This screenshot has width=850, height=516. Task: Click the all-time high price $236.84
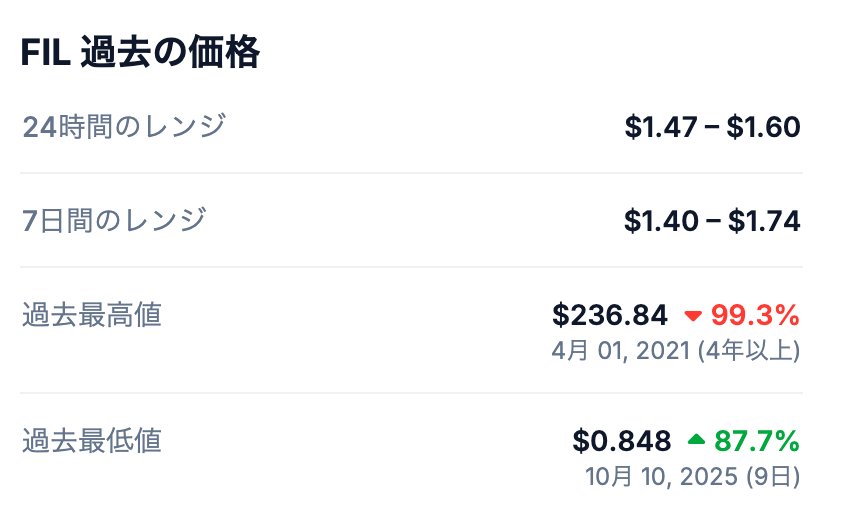pyautogui.click(x=610, y=316)
